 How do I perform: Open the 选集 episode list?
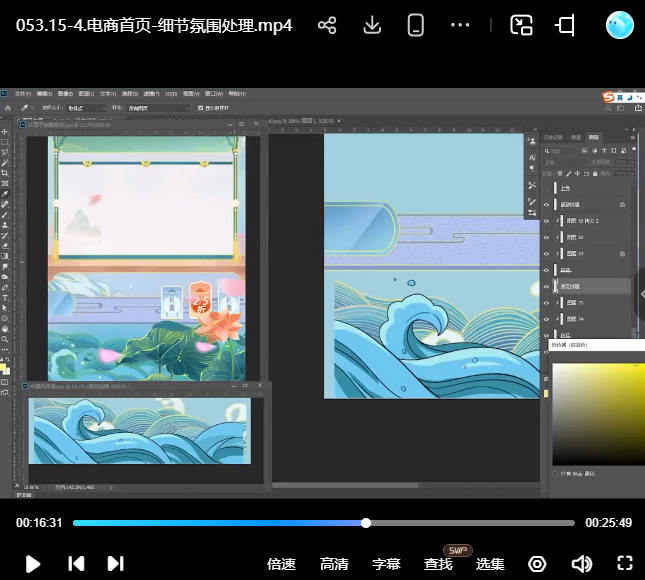point(490,564)
